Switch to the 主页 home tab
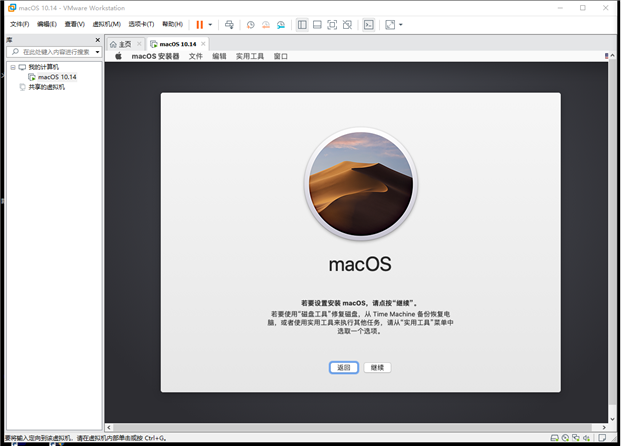This screenshot has height=446, width=621. click(x=125, y=44)
